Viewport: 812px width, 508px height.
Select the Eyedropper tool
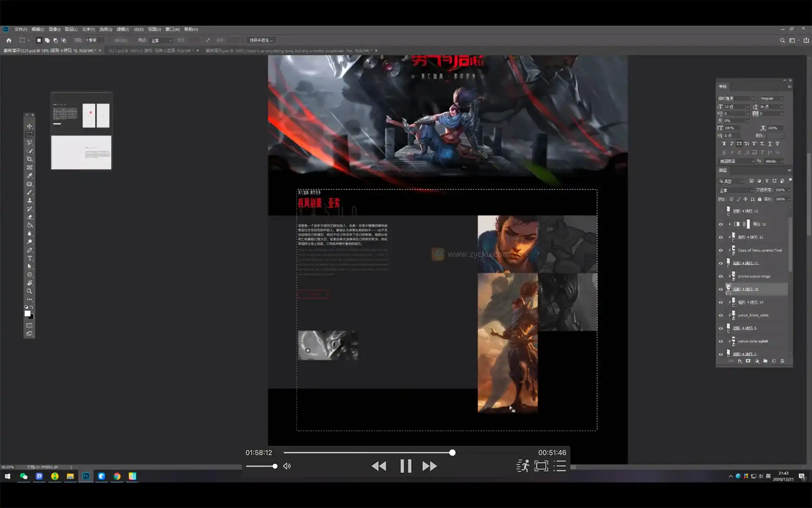29,176
